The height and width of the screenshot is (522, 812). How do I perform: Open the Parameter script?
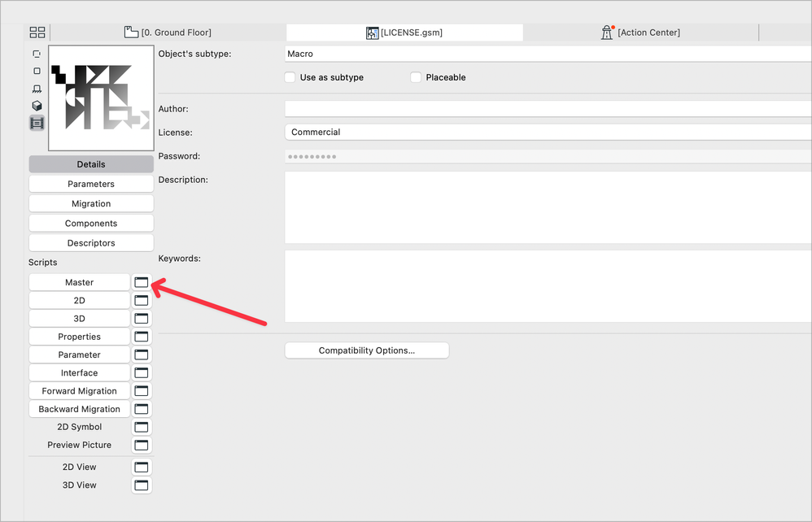(x=79, y=355)
